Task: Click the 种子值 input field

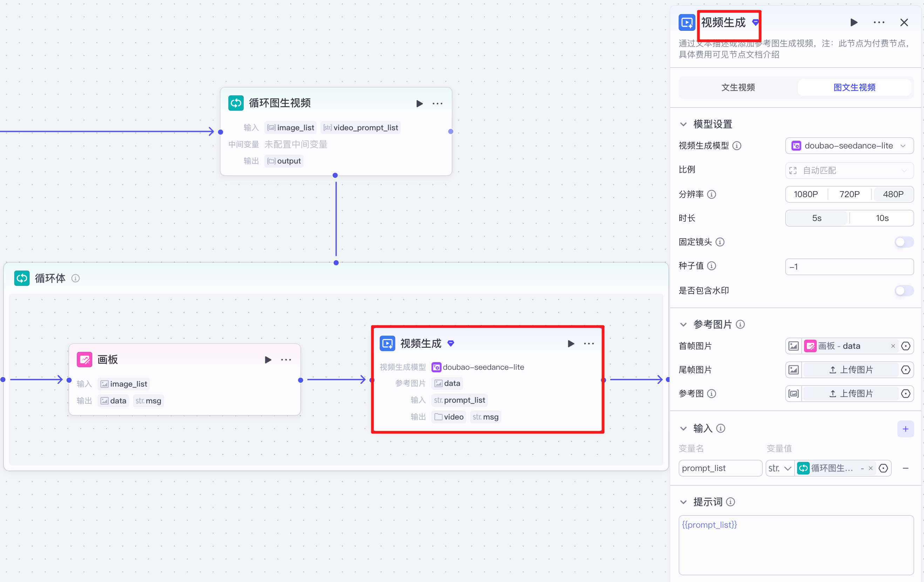Action: pos(849,267)
